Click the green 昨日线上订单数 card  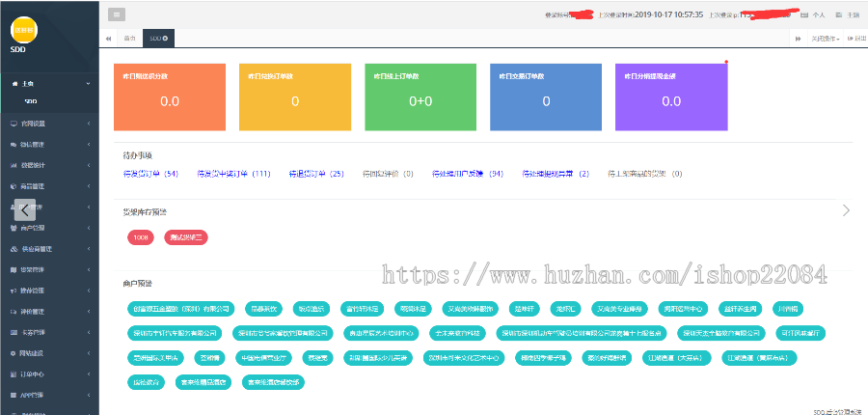pos(420,97)
